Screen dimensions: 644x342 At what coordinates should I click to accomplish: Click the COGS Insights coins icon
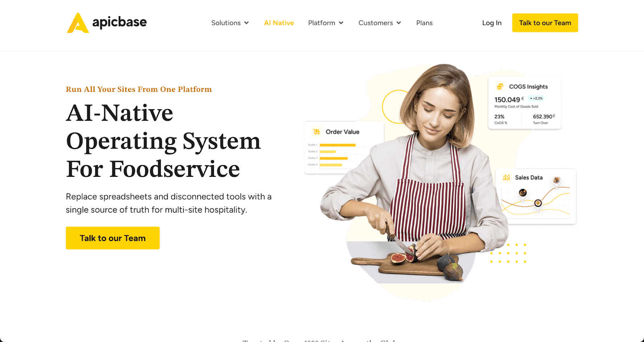pos(500,87)
